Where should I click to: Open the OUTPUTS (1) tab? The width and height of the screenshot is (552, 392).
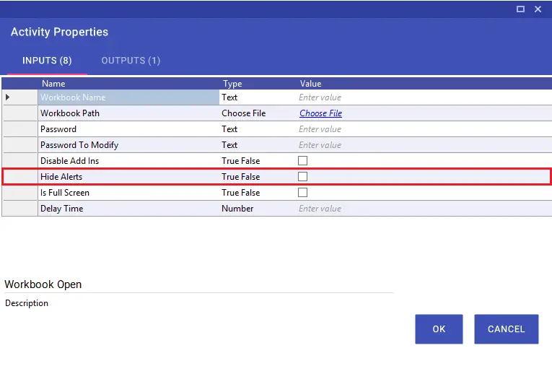click(131, 61)
